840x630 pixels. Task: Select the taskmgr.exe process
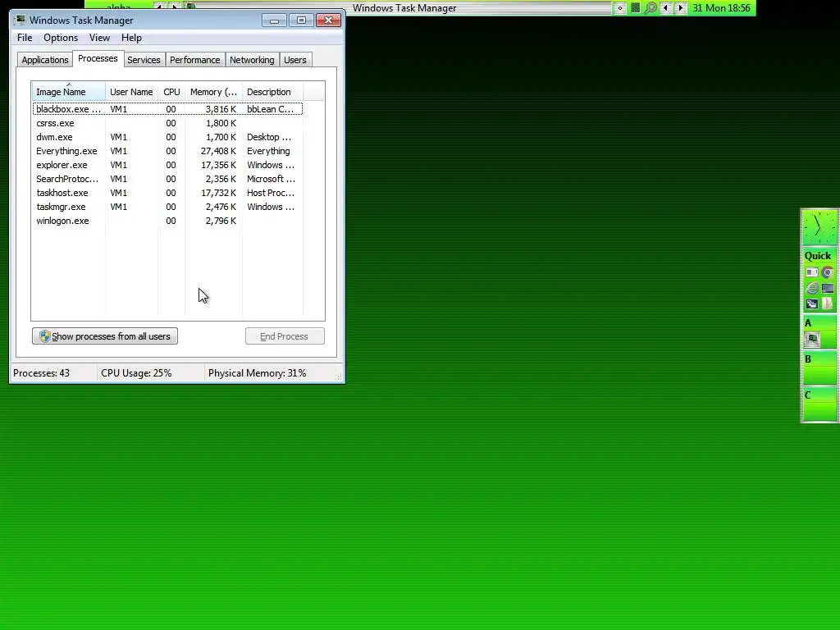click(x=167, y=207)
